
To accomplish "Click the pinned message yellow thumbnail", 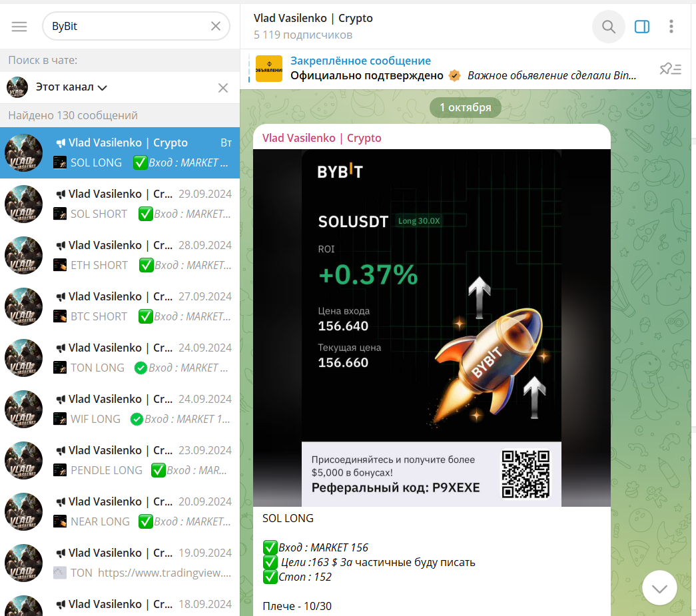I will [269, 69].
